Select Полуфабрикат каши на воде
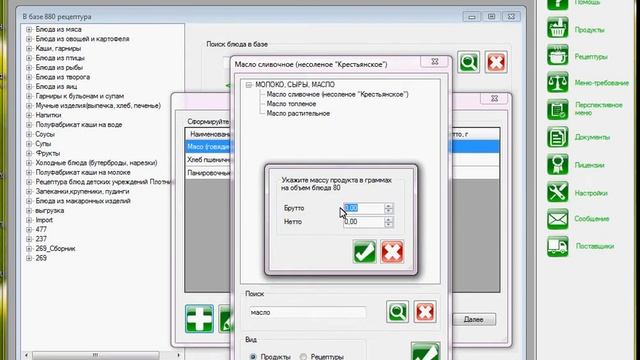Viewport: 640px width, 360px height. pos(78,124)
